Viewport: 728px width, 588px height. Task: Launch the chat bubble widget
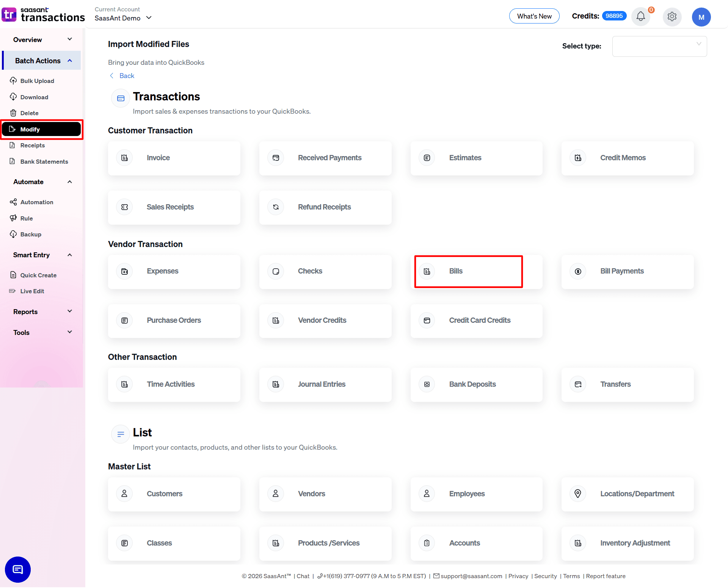click(17, 569)
